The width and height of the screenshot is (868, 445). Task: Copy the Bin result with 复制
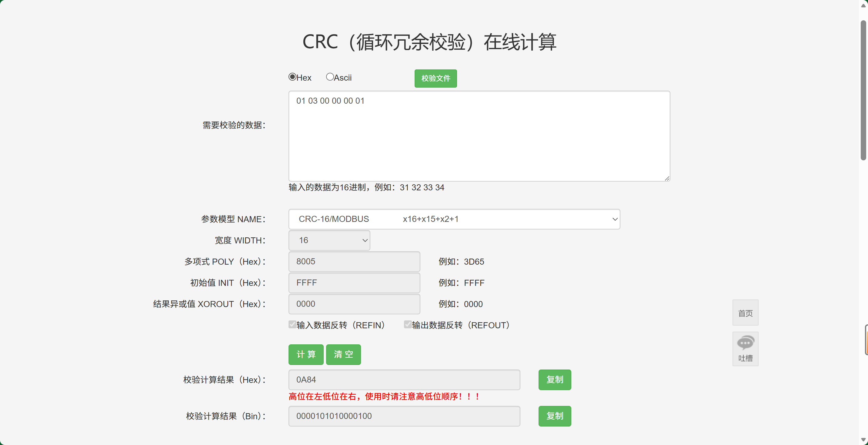coord(554,416)
